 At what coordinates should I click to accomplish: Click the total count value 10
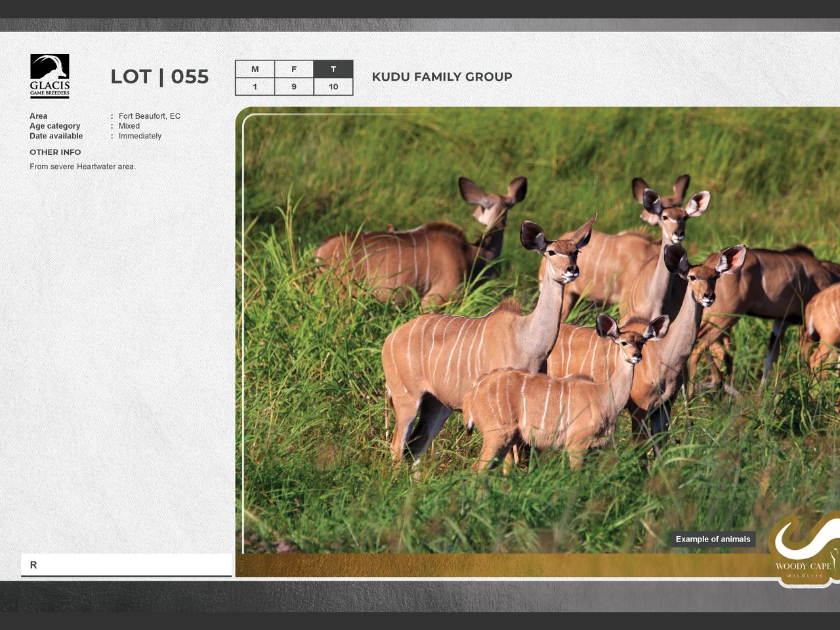(333, 87)
